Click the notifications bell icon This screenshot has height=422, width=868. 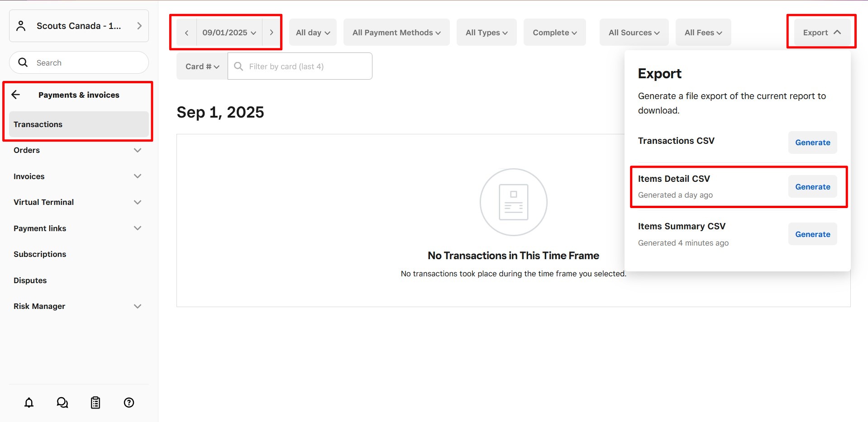pyautogui.click(x=29, y=403)
